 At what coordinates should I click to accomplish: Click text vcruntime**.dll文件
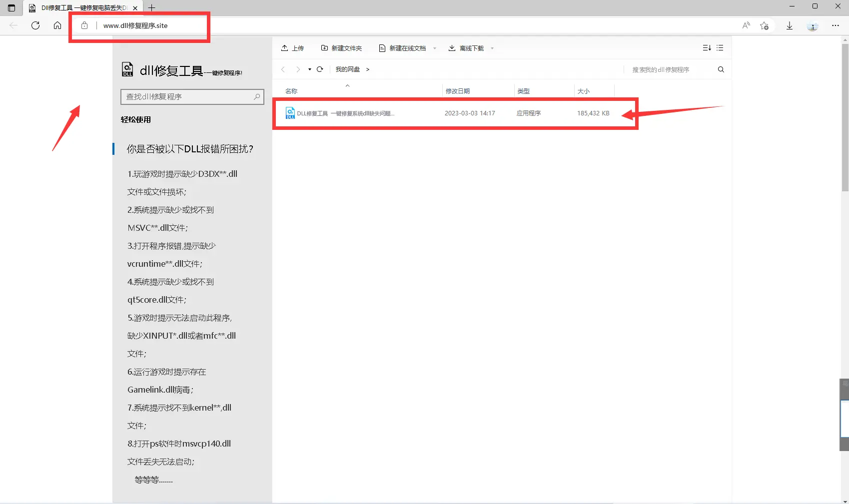(x=165, y=264)
